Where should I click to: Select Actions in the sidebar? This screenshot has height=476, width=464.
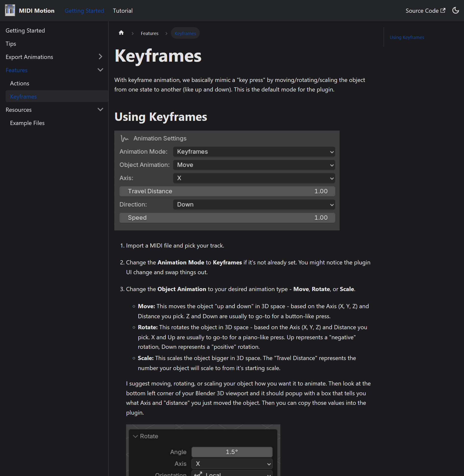[x=20, y=83]
